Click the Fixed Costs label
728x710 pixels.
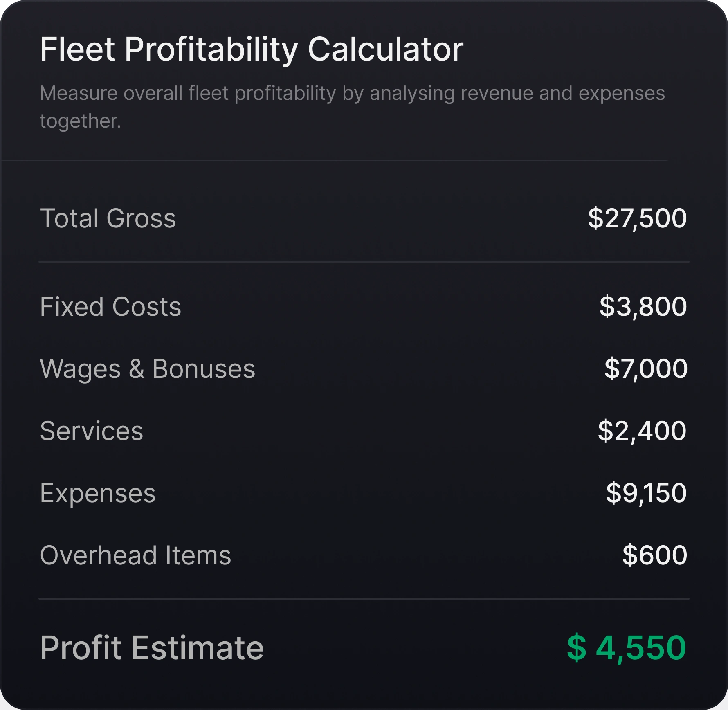[x=110, y=306]
